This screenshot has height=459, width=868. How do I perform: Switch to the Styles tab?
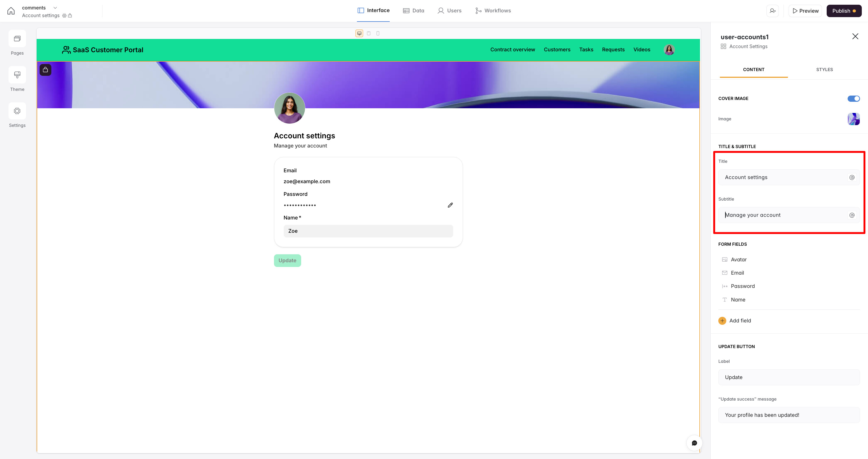(824, 69)
